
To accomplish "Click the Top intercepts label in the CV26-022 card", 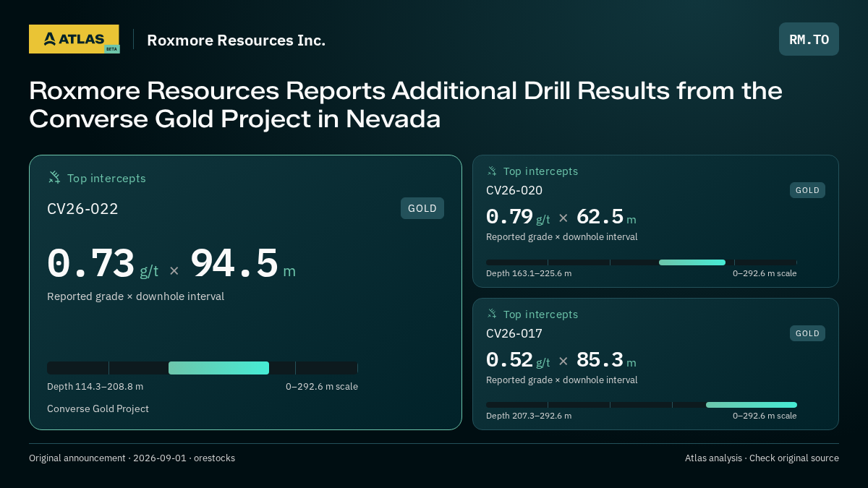I will (x=106, y=178).
